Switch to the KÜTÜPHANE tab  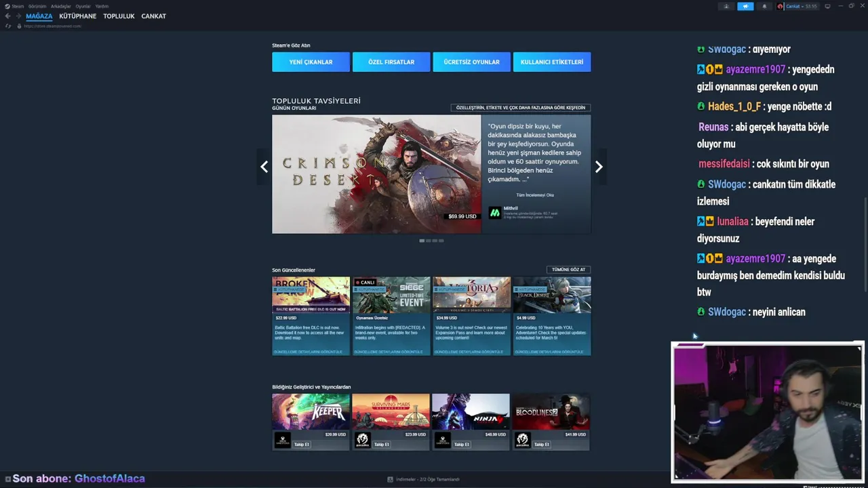78,16
